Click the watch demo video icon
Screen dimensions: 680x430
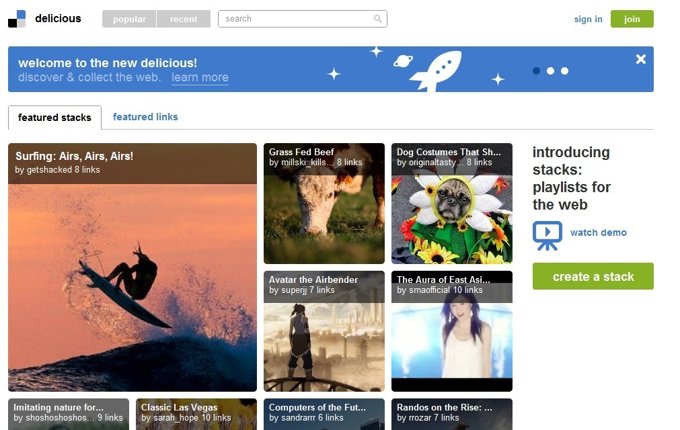point(546,234)
